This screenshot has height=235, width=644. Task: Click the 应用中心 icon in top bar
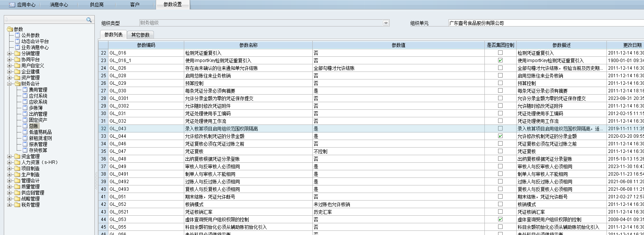[12, 5]
